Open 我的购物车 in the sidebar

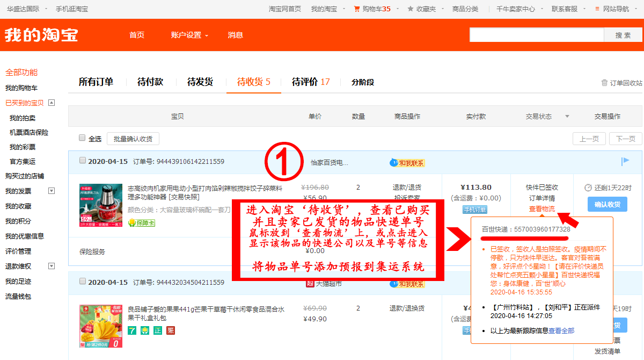(x=21, y=88)
